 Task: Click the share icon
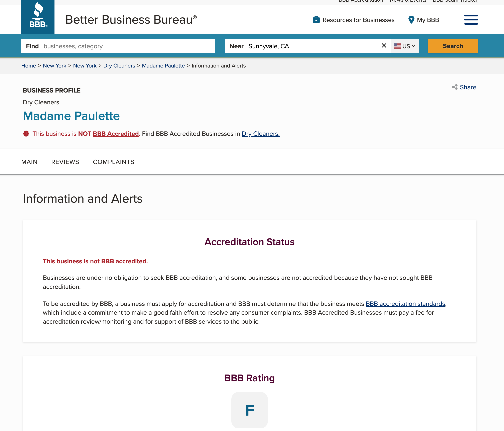click(454, 87)
